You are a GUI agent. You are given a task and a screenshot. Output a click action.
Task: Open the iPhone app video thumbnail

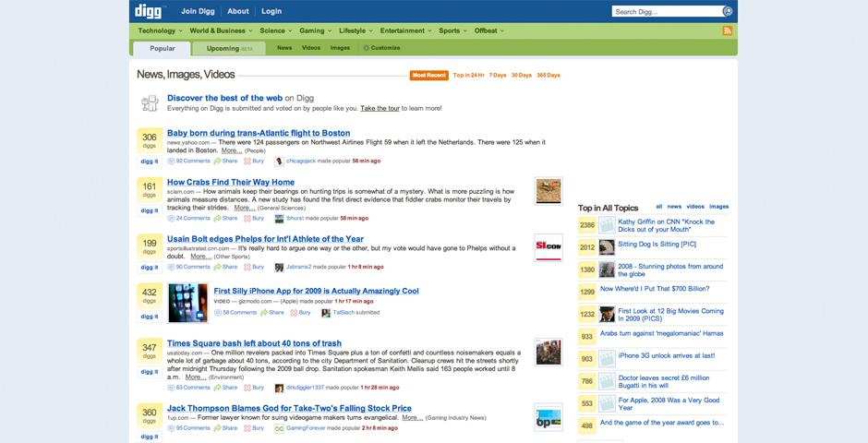[187, 303]
